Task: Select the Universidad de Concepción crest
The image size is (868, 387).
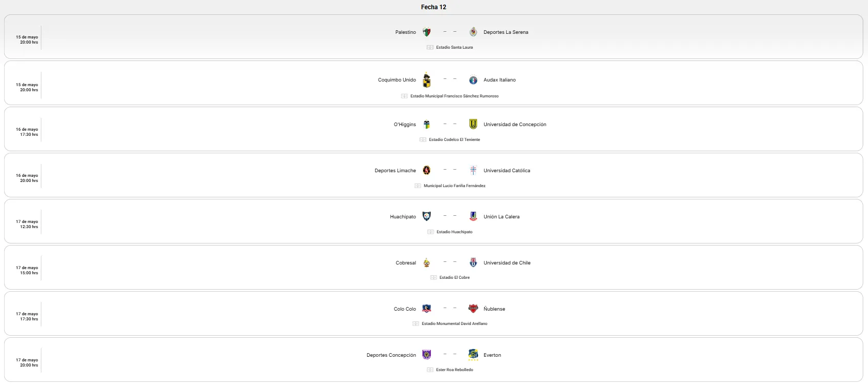Action: 474,124
